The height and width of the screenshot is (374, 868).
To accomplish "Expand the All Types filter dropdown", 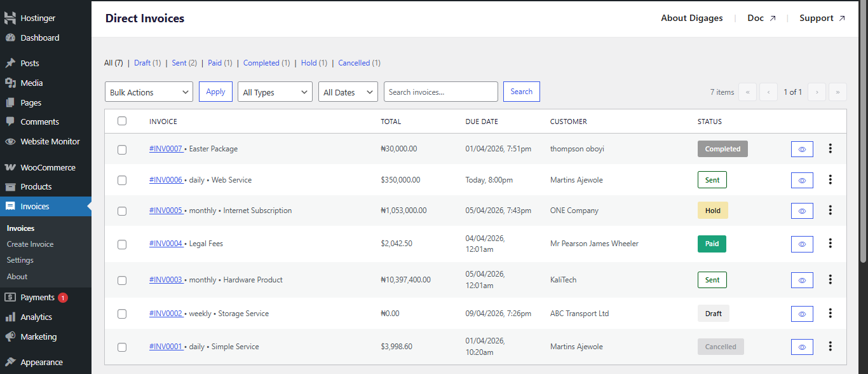I will click(275, 92).
